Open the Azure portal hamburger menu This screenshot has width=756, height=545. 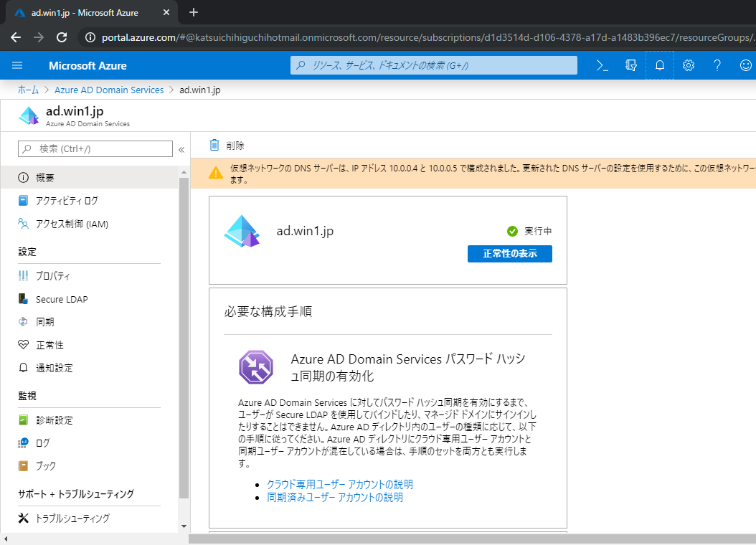tap(17, 65)
